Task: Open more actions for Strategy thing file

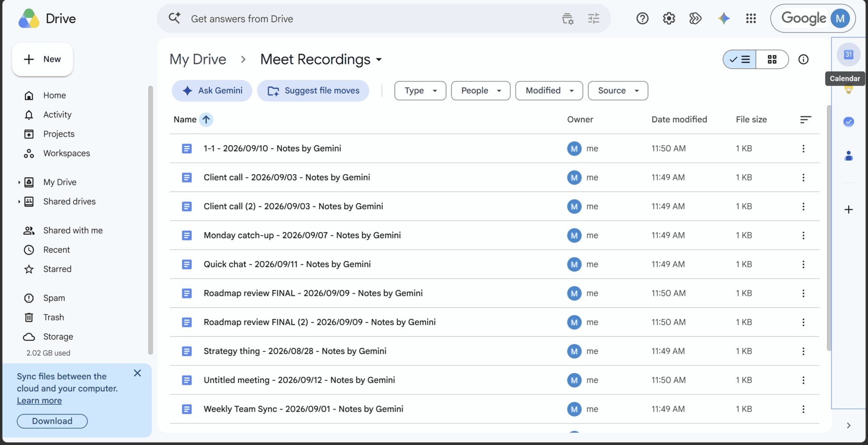Action: pyautogui.click(x=803, y=351)
